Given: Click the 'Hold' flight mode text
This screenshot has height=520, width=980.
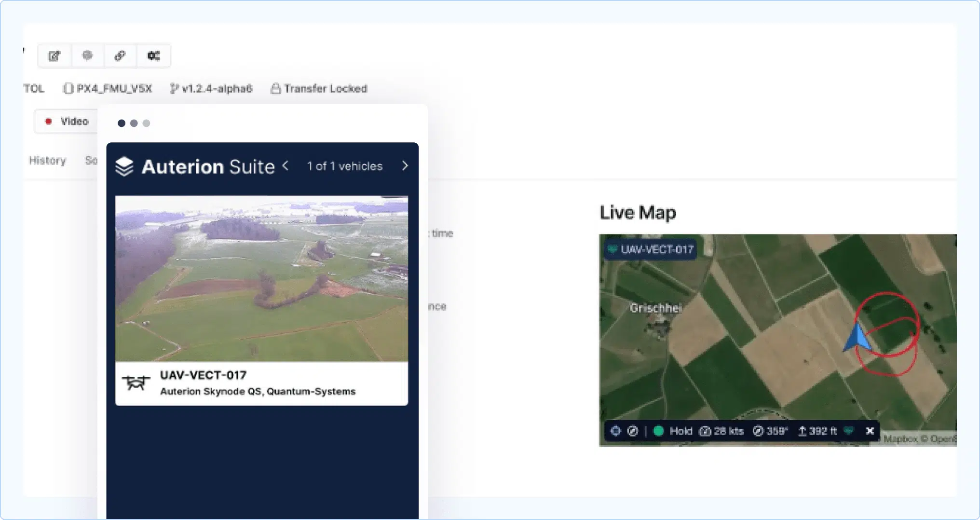Looking at the screenshot, I should click(x=681, y=431).
